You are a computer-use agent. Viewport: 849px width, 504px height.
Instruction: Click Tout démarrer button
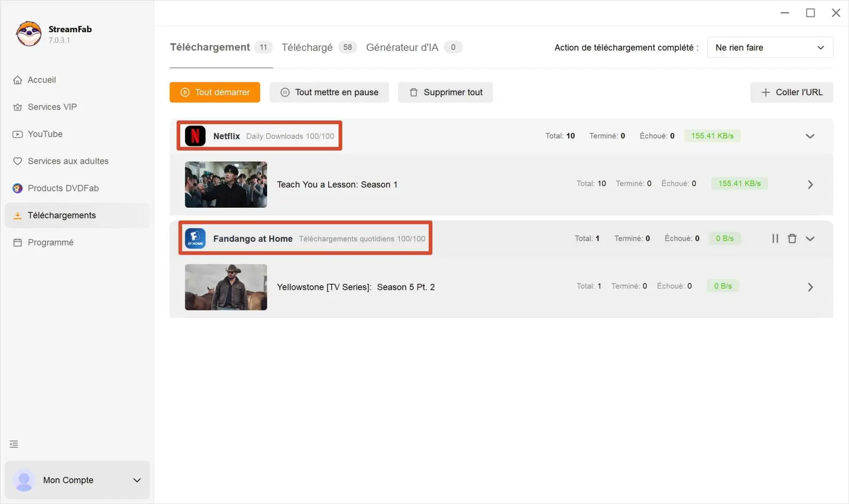click(x=215, y=92)
